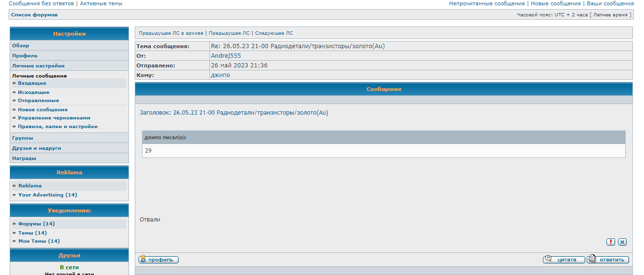Viewport: 644px width, 275px height.
Task: Click 'джипо писал(а):' quote header
Action: pos(166,137)
